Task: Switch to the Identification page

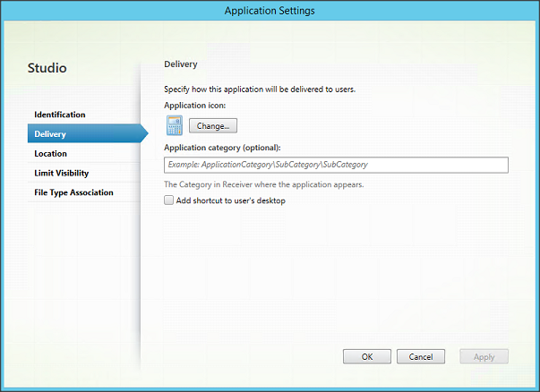Action: (x=60, y=115)
